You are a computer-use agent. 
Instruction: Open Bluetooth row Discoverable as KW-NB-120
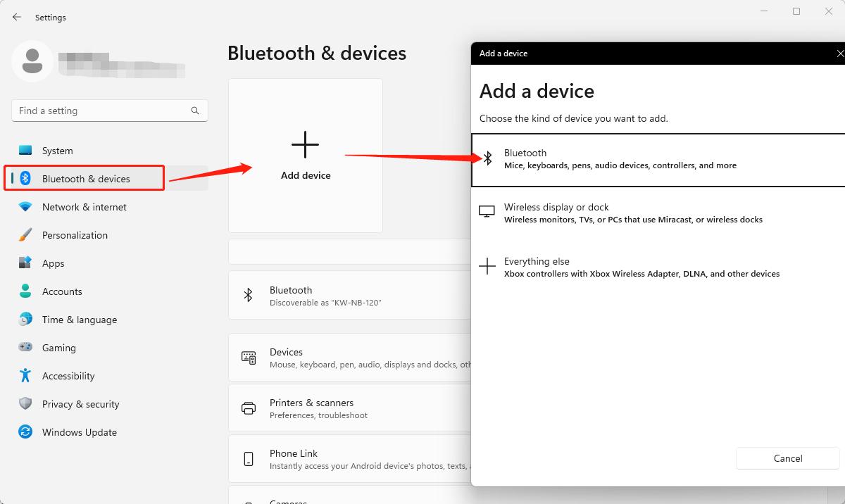pyautogui.click(x=350, y=296)
